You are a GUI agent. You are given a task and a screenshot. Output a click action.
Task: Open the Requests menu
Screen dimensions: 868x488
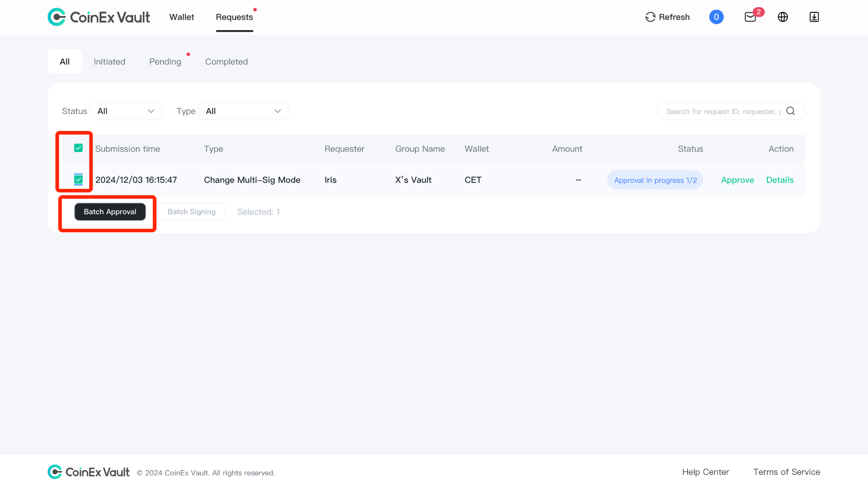[x=234, y=17]
